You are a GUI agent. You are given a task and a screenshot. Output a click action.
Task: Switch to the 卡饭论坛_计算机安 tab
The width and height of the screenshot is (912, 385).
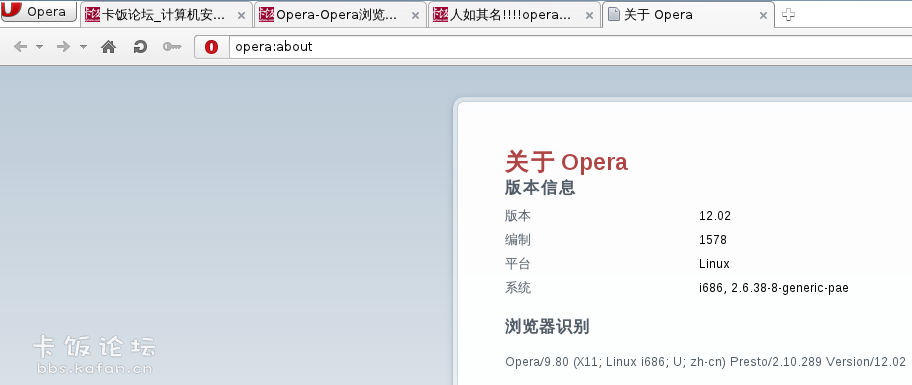pyautogui.click(x=166, y=15)
